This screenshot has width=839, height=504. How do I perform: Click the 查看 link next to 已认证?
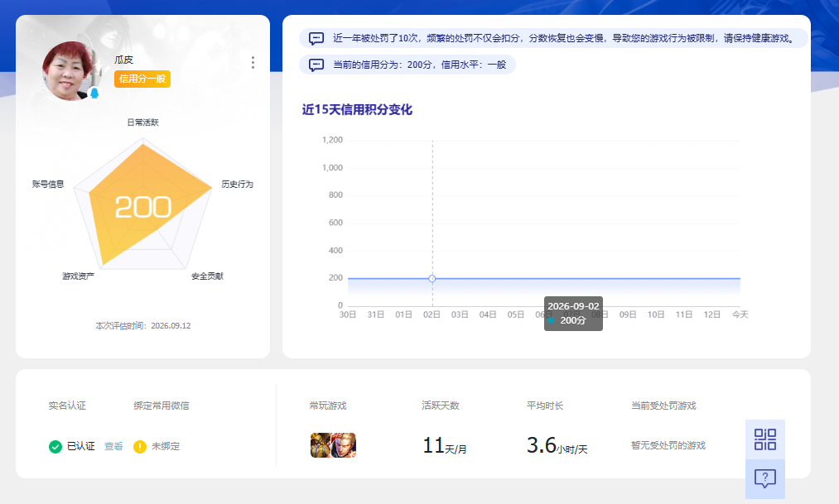pos(113,446)
